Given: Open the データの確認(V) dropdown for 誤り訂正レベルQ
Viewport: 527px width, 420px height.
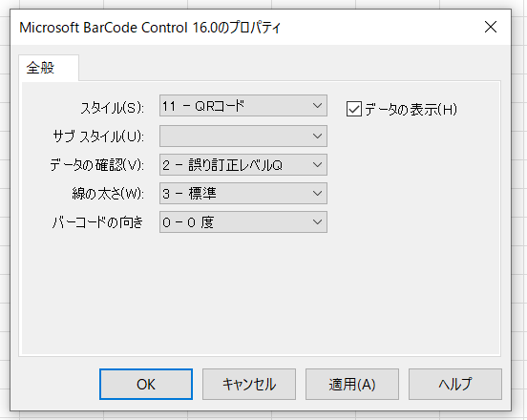Looking at the screenshot, I should click(x=243, y=164).
